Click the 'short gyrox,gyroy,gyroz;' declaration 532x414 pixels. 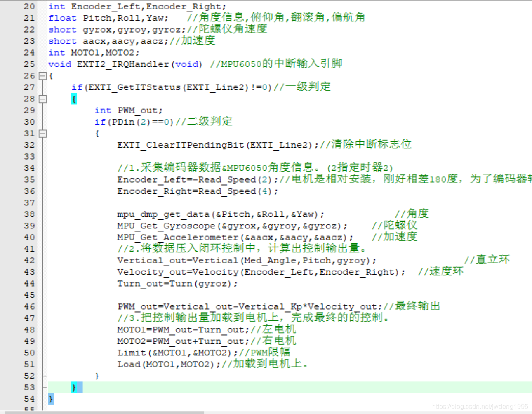click(x=117, y=30)
